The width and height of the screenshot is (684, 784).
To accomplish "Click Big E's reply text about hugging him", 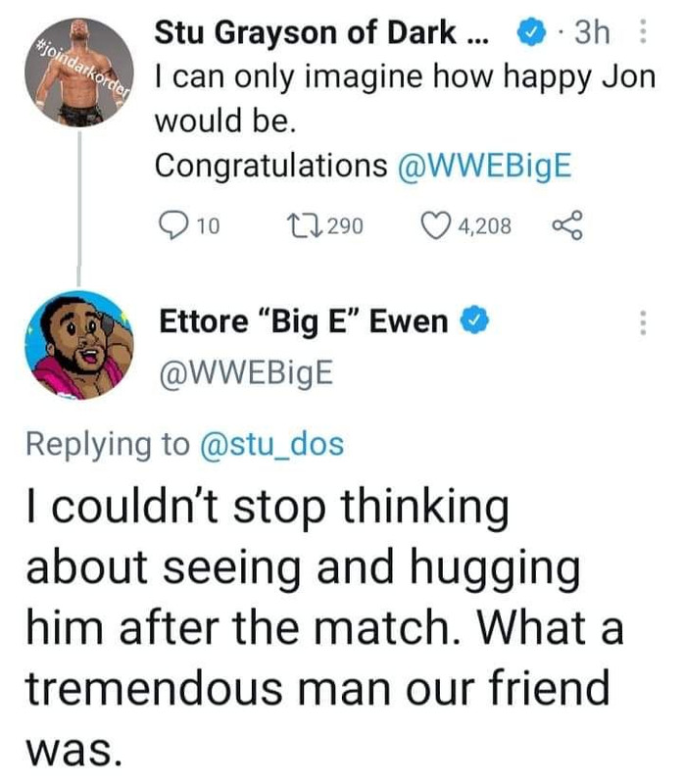I will point(325,627).
